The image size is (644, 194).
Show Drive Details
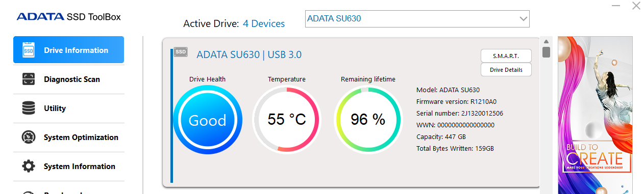click(506, 70)
